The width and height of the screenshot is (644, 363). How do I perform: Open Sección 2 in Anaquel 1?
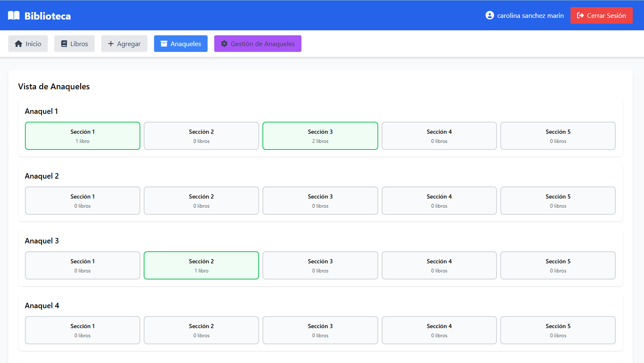tap(201, 136)
